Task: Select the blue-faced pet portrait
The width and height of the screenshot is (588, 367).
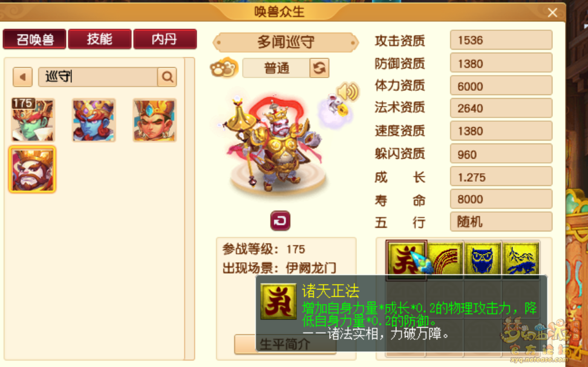Action: 94,120
